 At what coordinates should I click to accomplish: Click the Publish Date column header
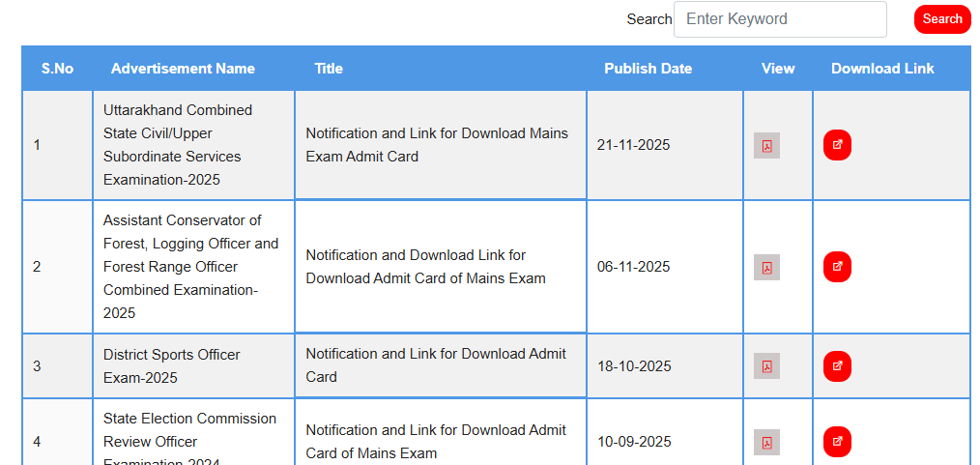point(648,69)
